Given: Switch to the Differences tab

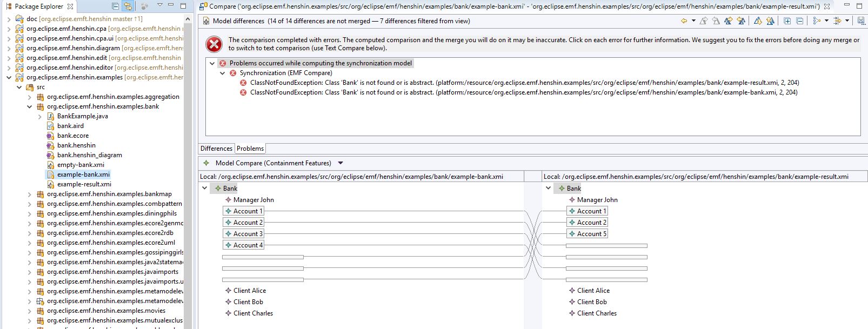Looking at the screenshot, I should (216, 149).
